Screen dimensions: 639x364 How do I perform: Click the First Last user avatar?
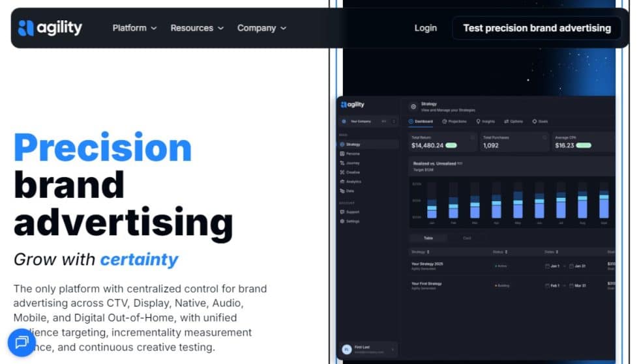tap(347, 349)
